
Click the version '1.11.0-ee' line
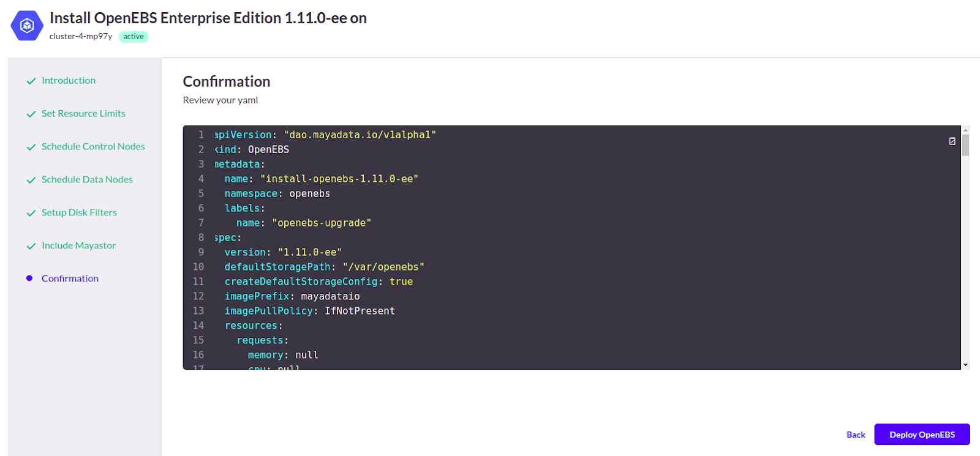[x=283, y=252]
